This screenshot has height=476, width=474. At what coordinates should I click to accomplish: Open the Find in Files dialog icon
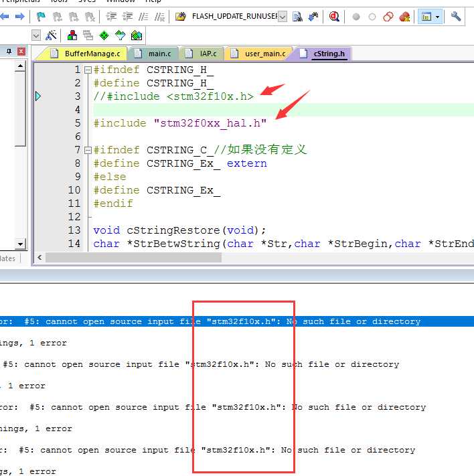click(x=181, y=16)
